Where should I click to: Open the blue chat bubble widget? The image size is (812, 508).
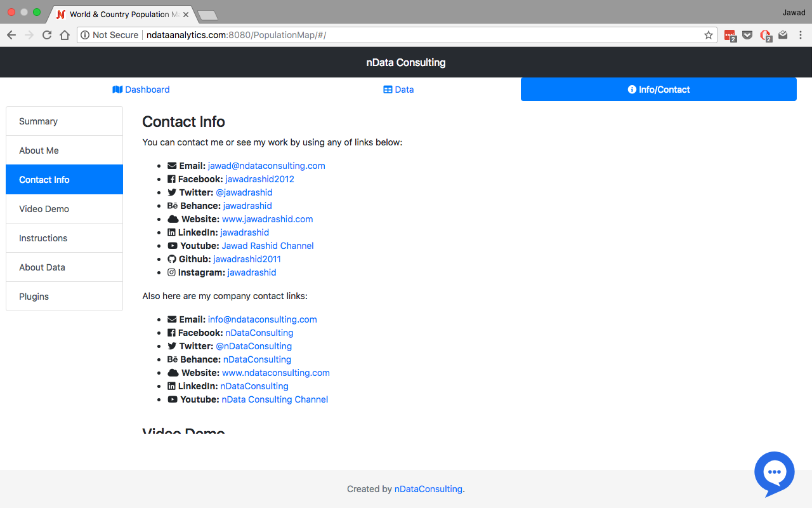(x=775, y=473)
